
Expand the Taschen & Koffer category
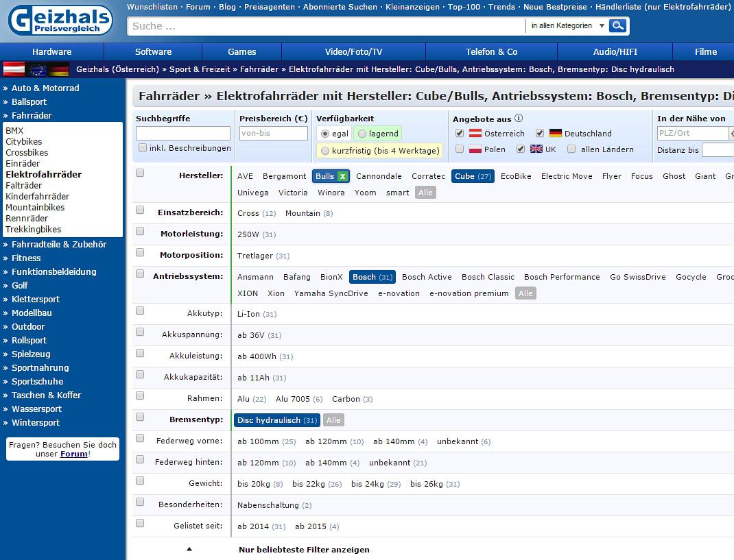point(47,395)
